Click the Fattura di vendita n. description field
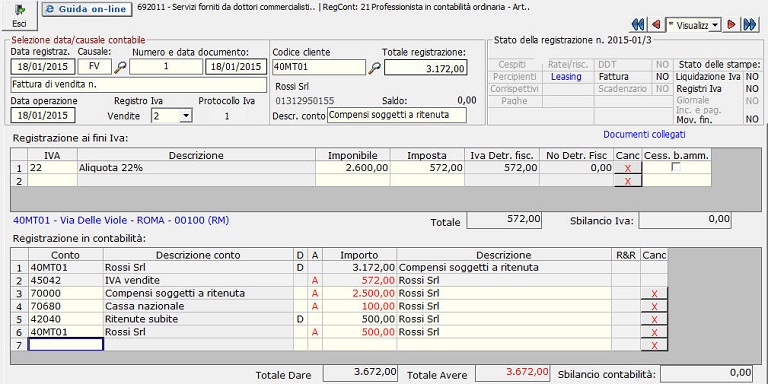The image size is (768, 384). [x=139, y=84]
